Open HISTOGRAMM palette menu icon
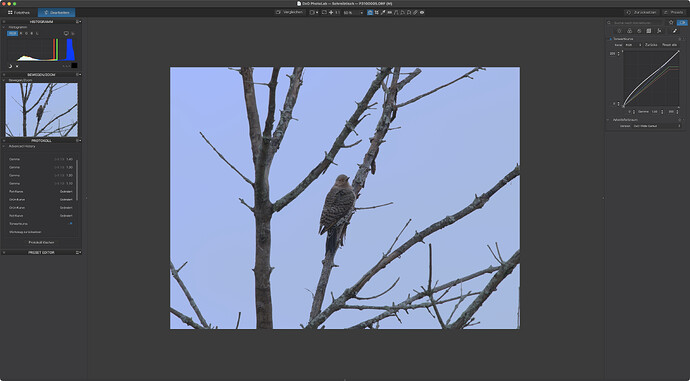Image resolution: width=690 pixels, height=381 pixels. tap(78, 22)
